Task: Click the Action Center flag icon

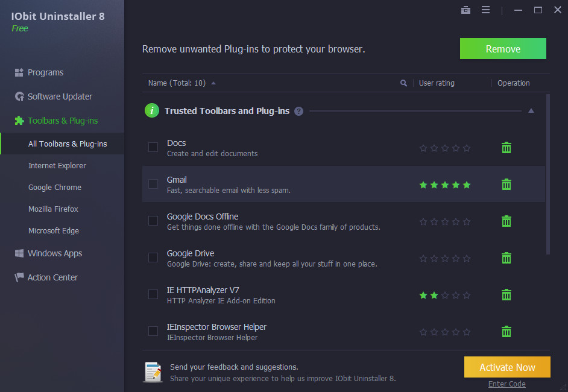Action: pyautogui.click(x=19, y=277)
